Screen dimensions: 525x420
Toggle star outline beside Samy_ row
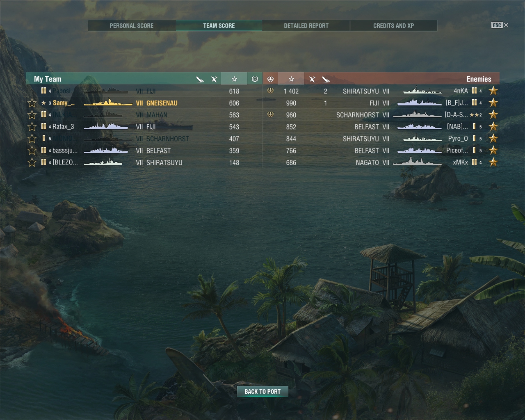tap(32, 103)
